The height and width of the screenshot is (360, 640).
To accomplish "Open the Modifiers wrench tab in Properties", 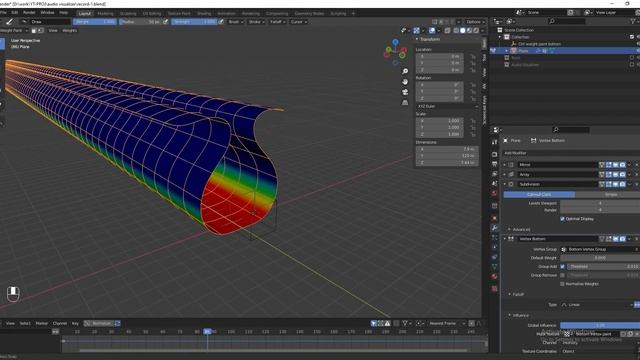I will tap(494, 228).
